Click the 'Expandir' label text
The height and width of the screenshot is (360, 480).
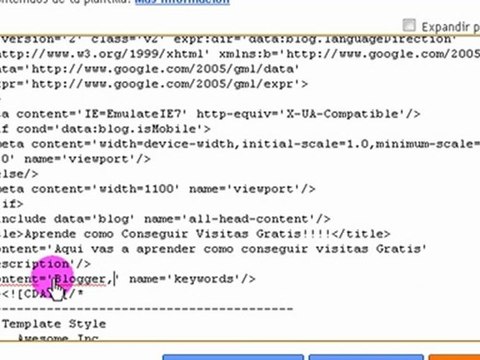tap(445, 27)
